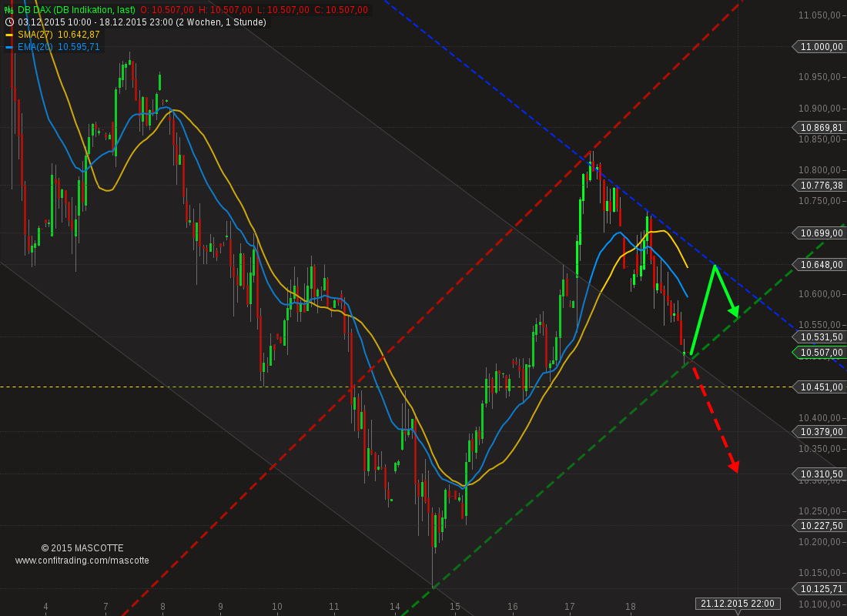
Task: Select the 10.451,00 yellow line price tag
Action: click(819, 387)
